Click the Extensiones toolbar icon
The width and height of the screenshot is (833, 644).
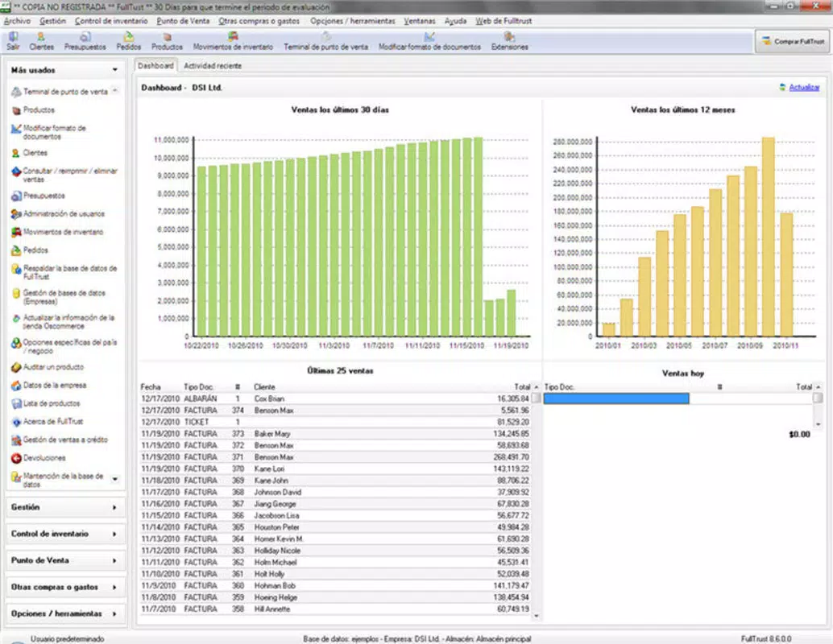coord(509,41)
